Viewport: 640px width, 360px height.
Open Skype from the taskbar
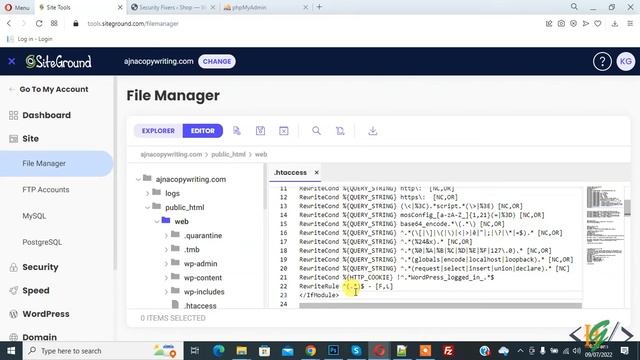click(x=356, y=351)
